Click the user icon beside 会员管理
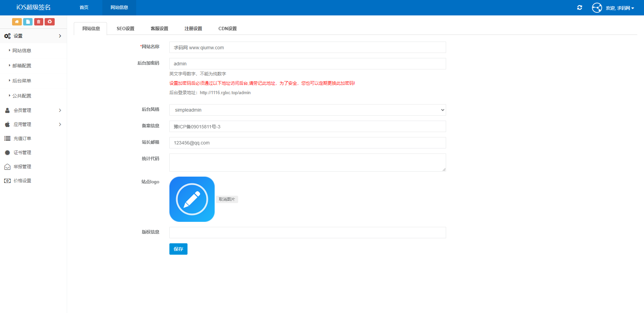Screen dimensions: 644x313 (7, 110)
